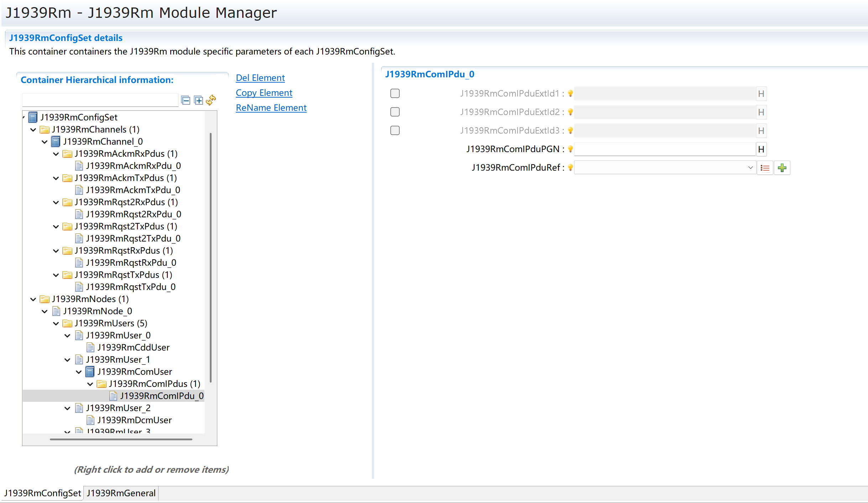868x503 pixels.
Task: Switch to the J1939RmConfigSet tab
Action: click(42, 493)
